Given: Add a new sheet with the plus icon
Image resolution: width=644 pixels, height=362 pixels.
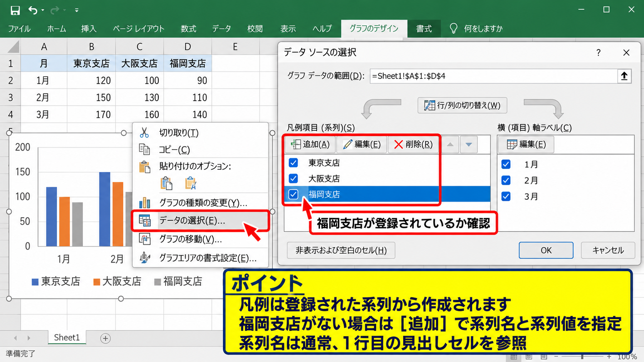Looking at the screenshot, I should pos(105,338).
